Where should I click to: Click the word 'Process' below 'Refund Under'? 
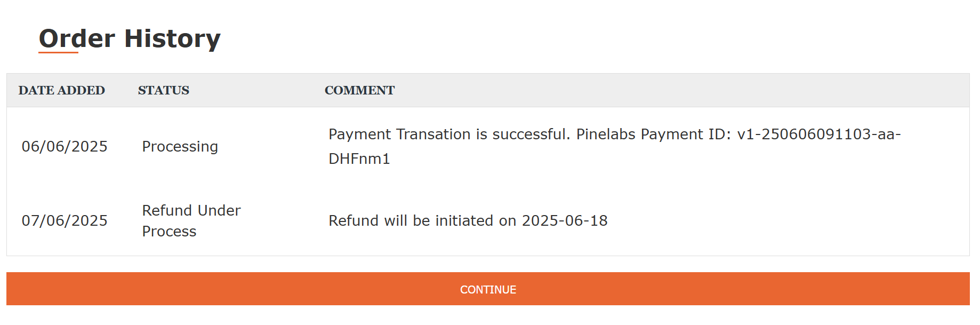(169, 231)
